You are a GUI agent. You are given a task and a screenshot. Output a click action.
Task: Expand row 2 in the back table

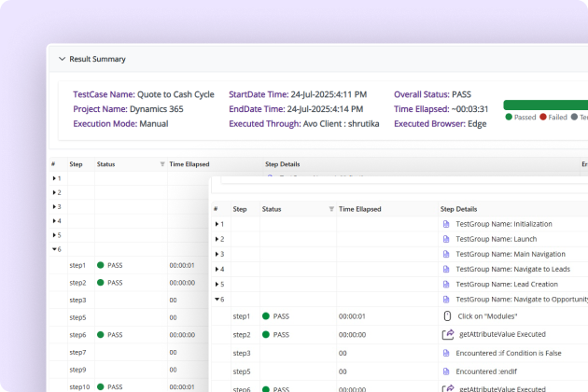(55, 192)
